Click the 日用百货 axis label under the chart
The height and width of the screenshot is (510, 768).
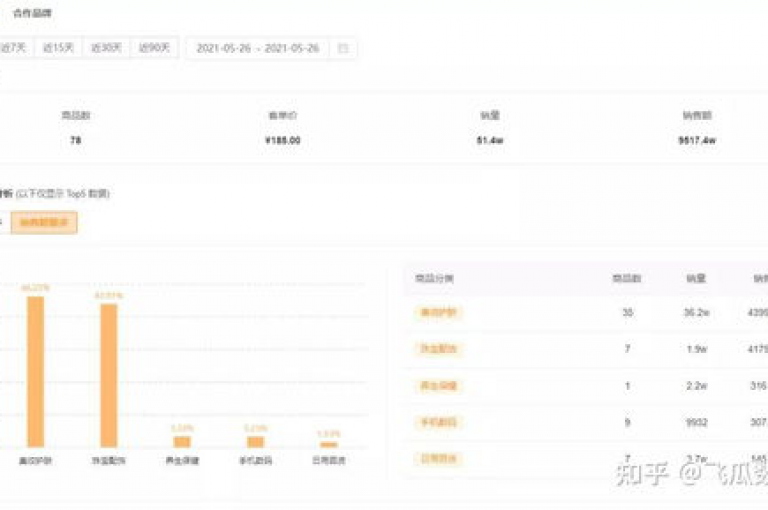pos(329,461)
